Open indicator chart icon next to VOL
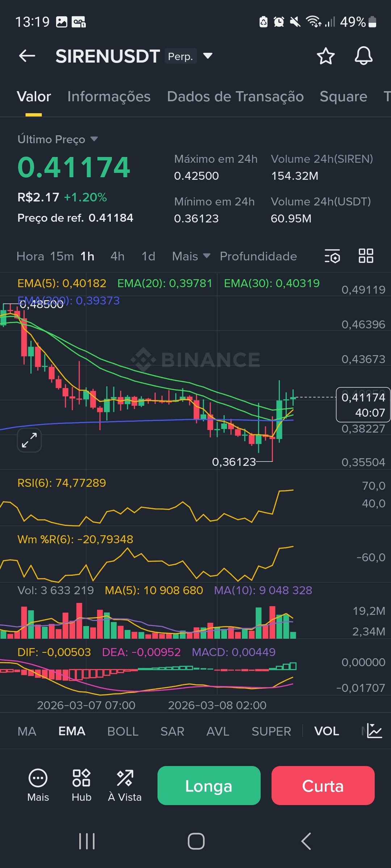Image resolution: width=391 pixels, height=868 pixels. [x=374, y=731]
